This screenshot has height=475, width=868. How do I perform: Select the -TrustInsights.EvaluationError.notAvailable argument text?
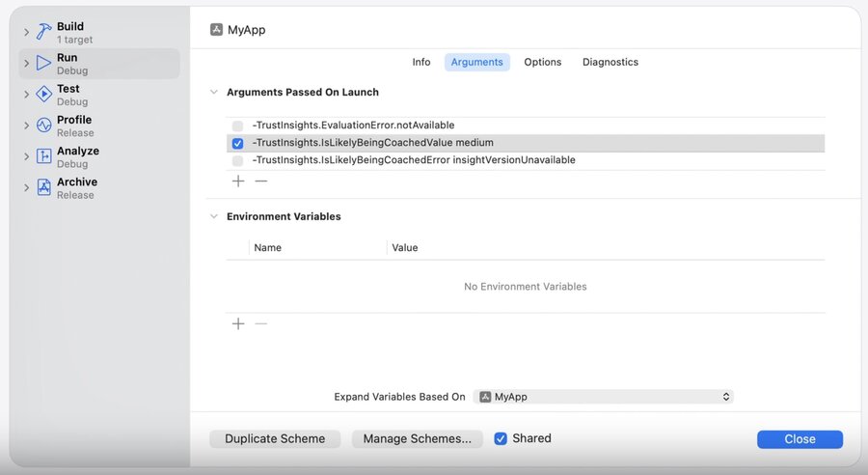click(x=353, y=126)
